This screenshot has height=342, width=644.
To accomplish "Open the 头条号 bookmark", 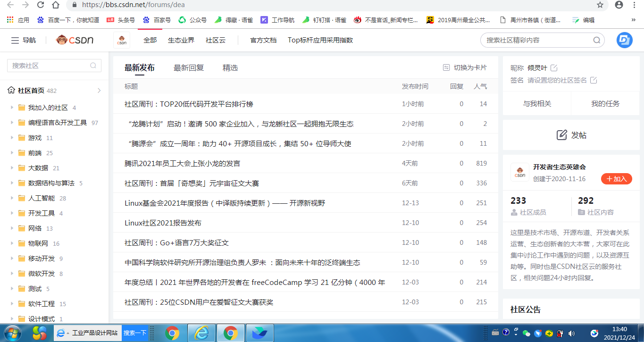I will 121,20.
